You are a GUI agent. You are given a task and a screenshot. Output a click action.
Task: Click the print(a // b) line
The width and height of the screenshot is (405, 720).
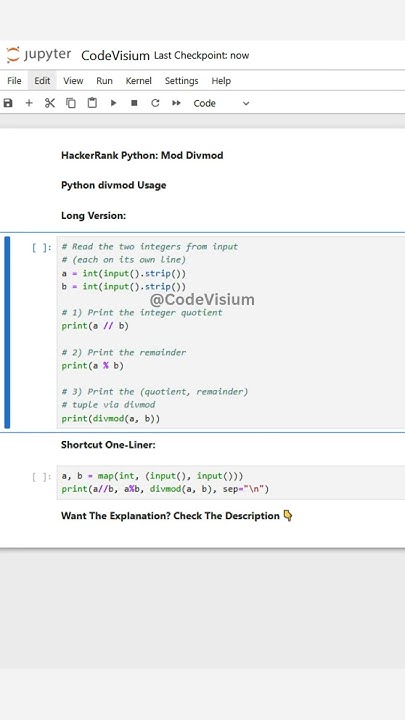95,326
